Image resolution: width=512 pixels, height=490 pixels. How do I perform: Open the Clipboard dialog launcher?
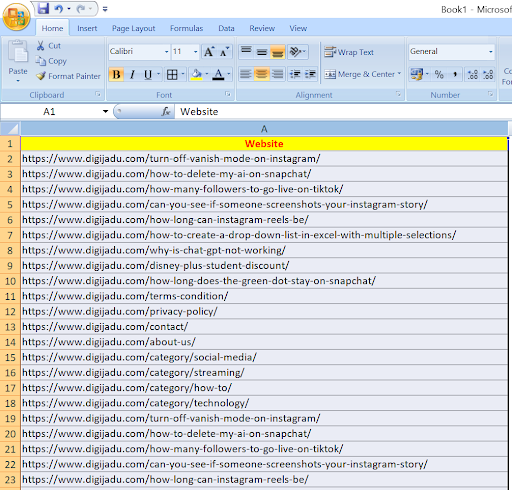pyautogui.click(x=98, y=94)
